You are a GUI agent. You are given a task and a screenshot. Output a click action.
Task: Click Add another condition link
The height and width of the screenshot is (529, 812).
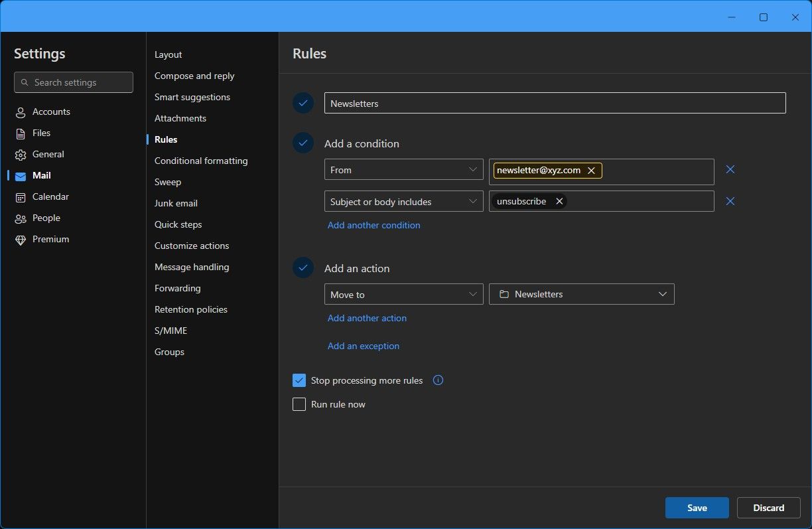pyautogui.click(x=373, y=225)
